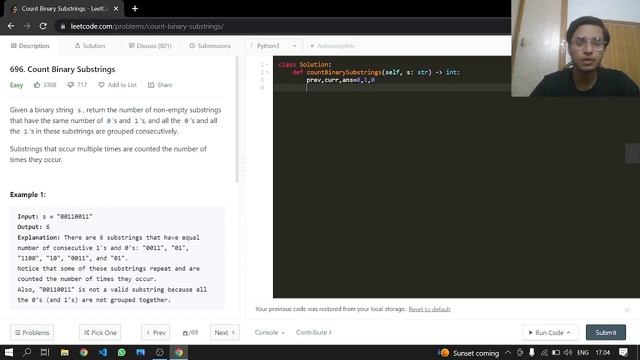Click the ENG language indicator

[x=583, y=352]
